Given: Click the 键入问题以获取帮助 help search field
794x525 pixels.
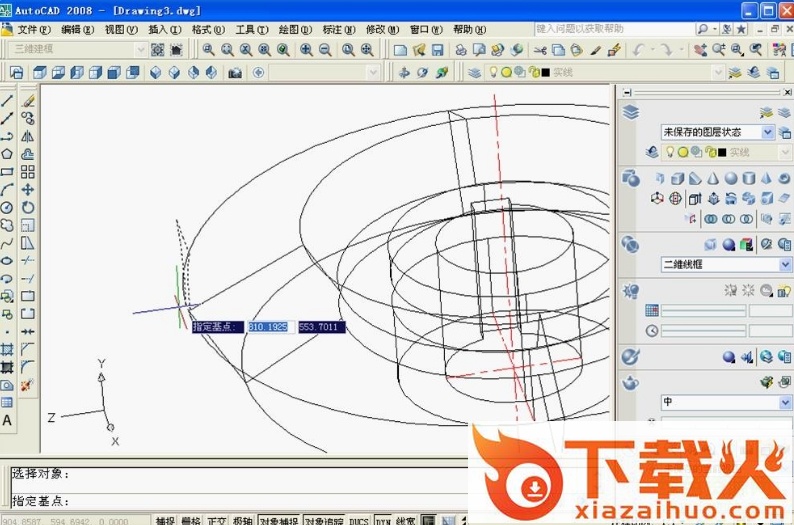Looking at the screenshot, I should pyautogui.click(x=614, y=29).
